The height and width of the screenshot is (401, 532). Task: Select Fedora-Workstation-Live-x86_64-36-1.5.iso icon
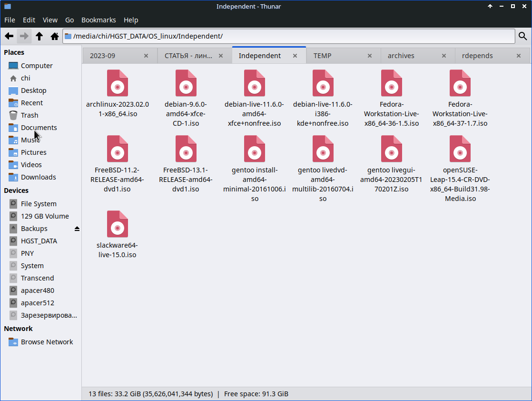(392, 83)
